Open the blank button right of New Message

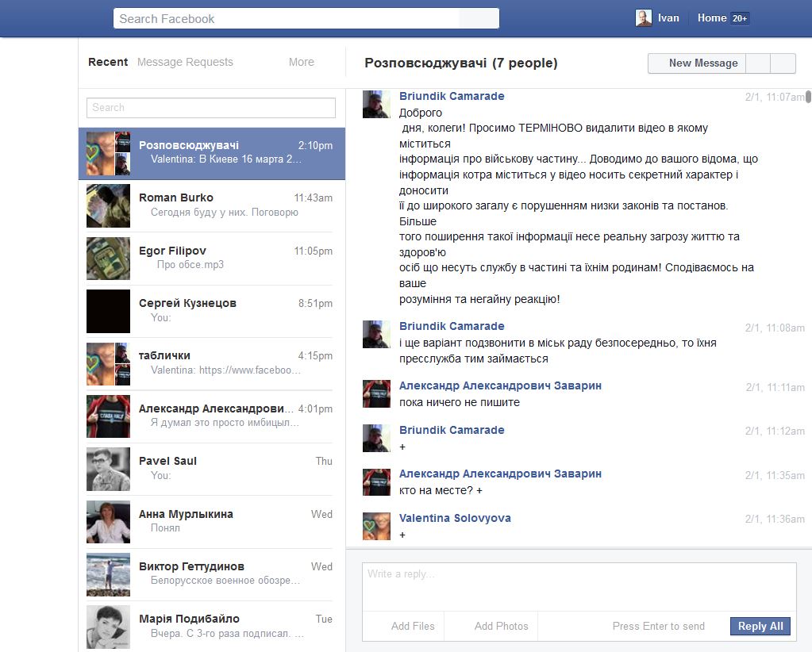[759, 63]
